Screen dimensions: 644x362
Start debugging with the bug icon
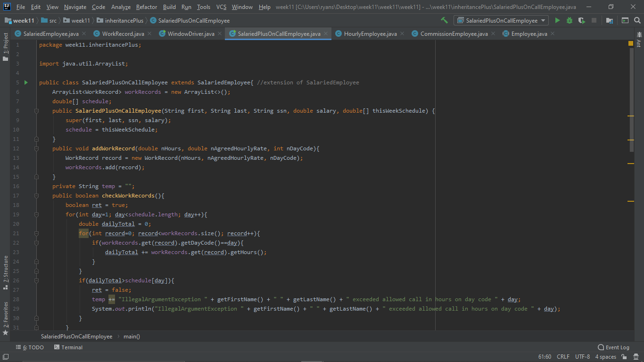click(569, 20)
